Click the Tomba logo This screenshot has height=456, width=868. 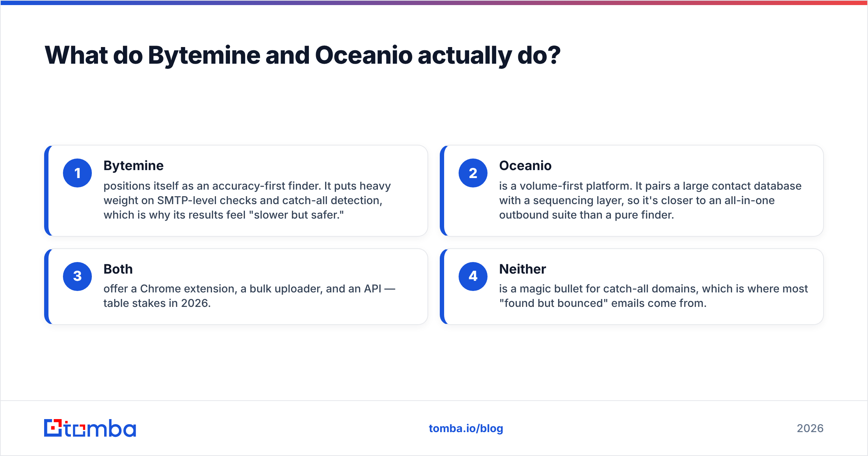pos(90,428)
